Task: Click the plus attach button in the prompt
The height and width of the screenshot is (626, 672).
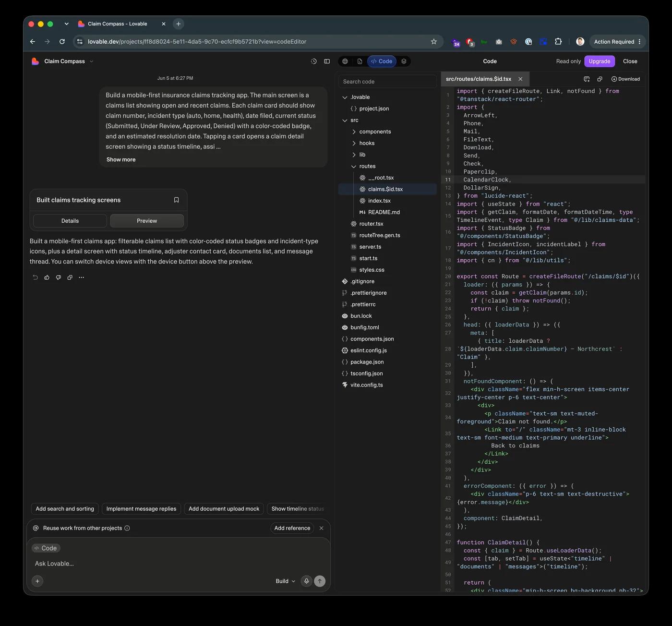Action: pyautogui.click(x=37, y=581)
